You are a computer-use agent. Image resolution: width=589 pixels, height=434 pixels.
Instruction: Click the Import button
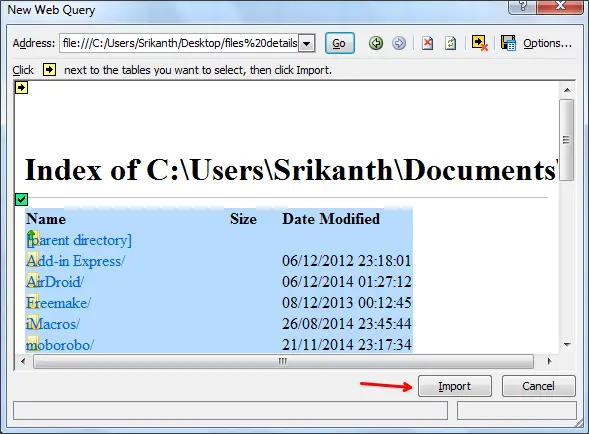click(455, 386)
